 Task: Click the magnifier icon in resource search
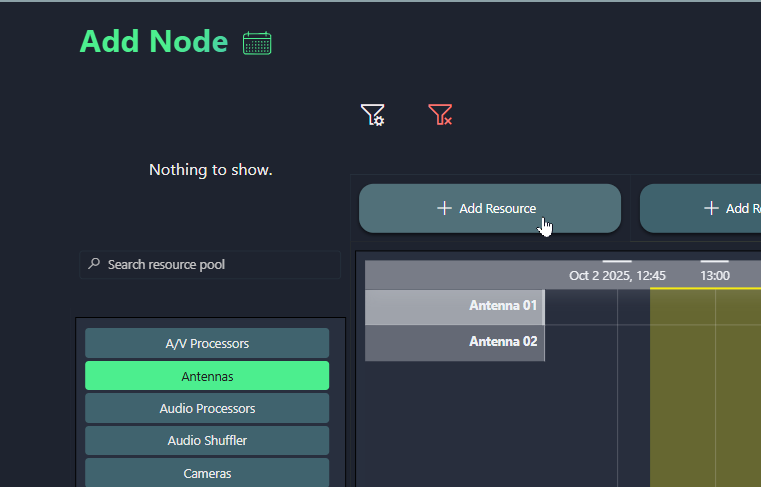[94, 264]
